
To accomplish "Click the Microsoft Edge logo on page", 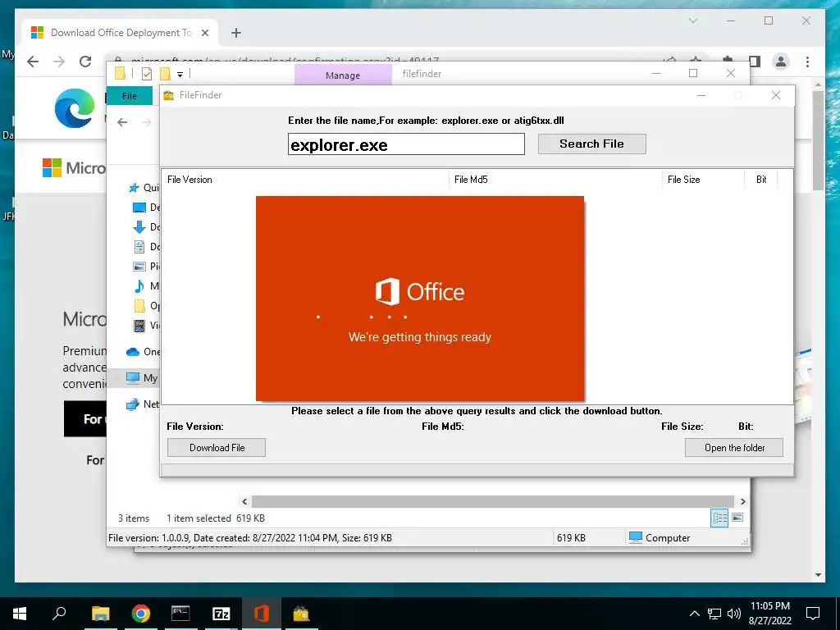I will [75, 108].
